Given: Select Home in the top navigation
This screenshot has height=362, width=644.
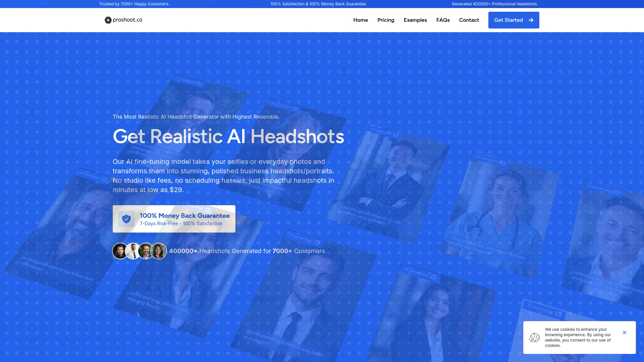Looking at the screenshot, I should 361,20.
